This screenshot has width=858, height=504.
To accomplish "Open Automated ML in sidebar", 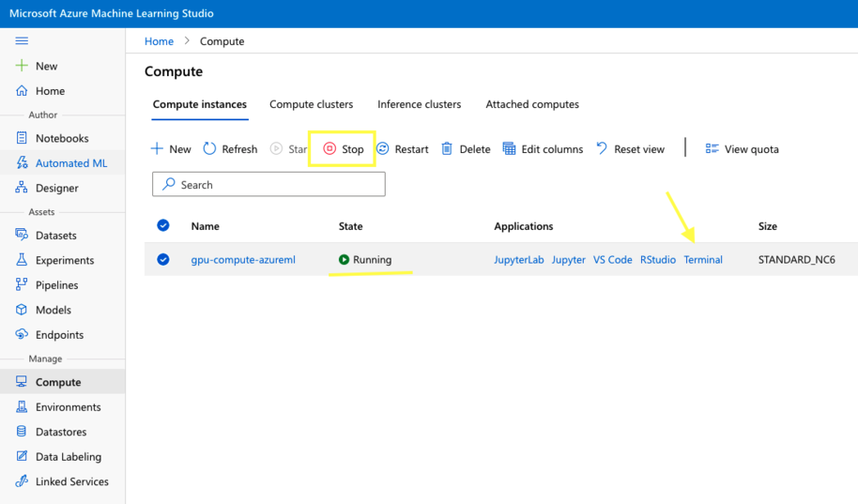I will point(71,163).
